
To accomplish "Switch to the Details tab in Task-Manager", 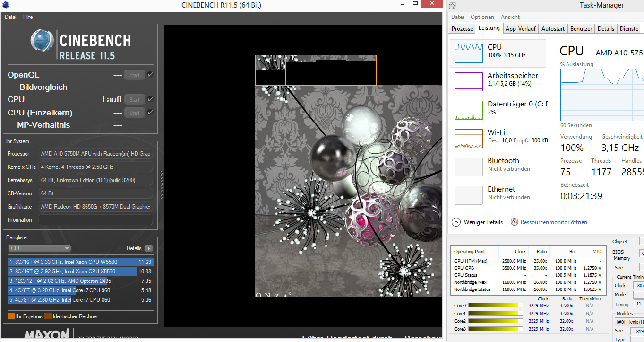I will coord(606,29).
